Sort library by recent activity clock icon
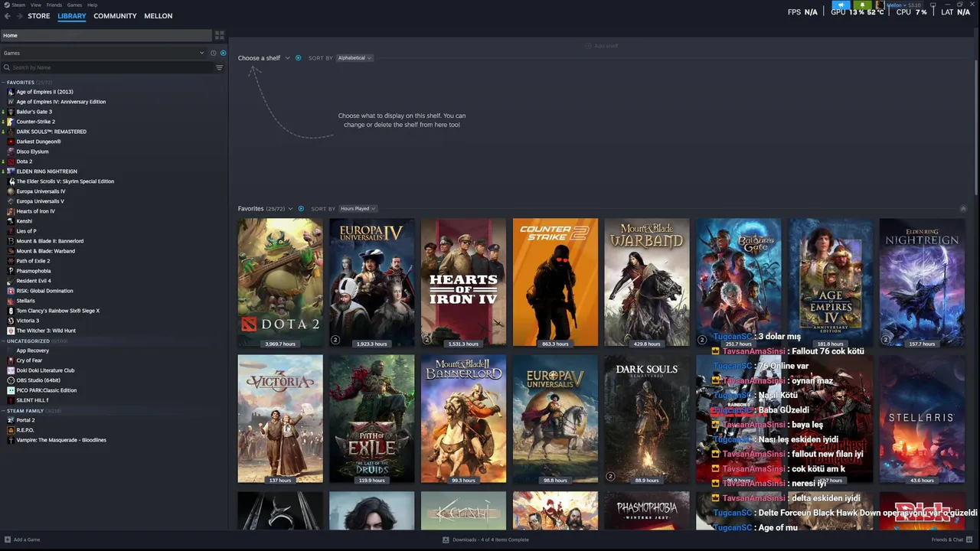This screenshot has width=980, height=551. click(213, 53)
